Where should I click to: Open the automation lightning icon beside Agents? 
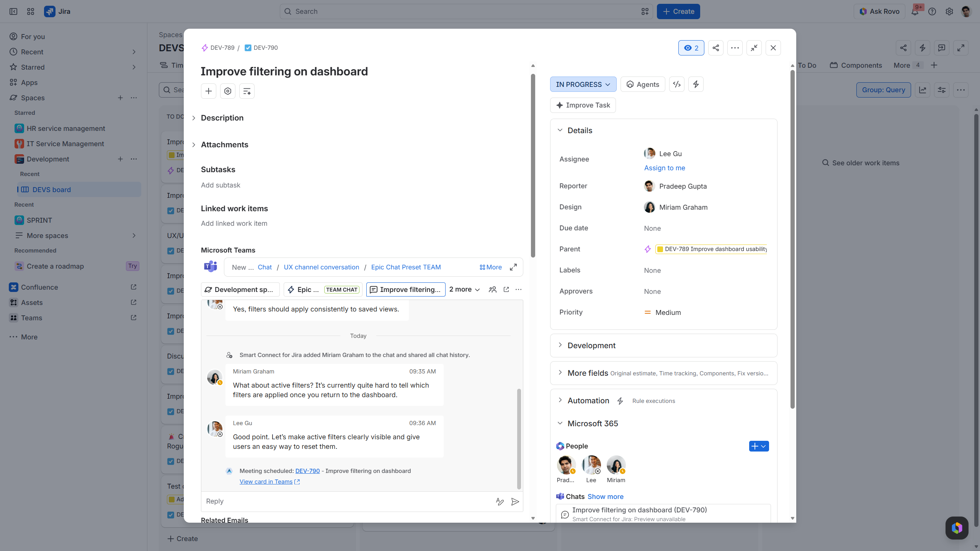pos(696,84)
